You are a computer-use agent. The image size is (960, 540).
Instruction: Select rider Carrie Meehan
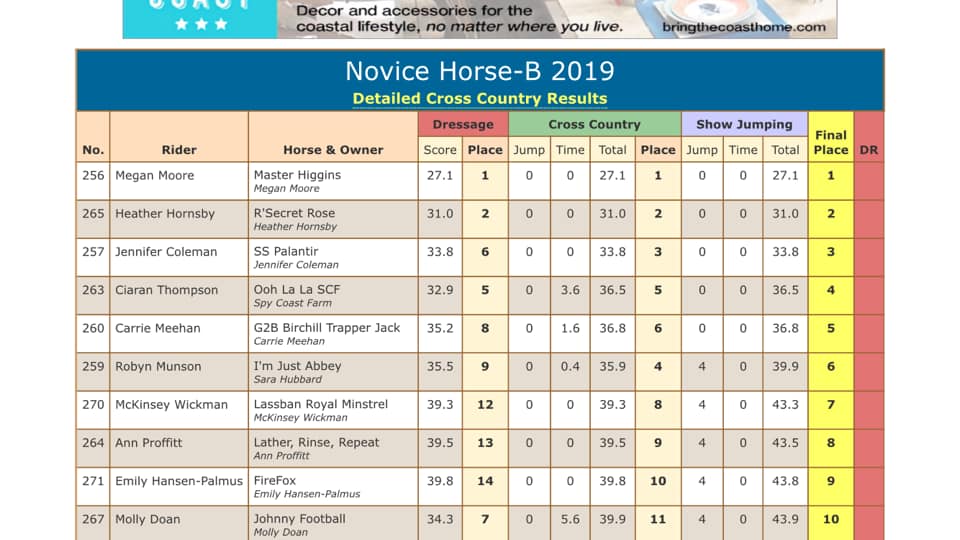coord(157,328)
